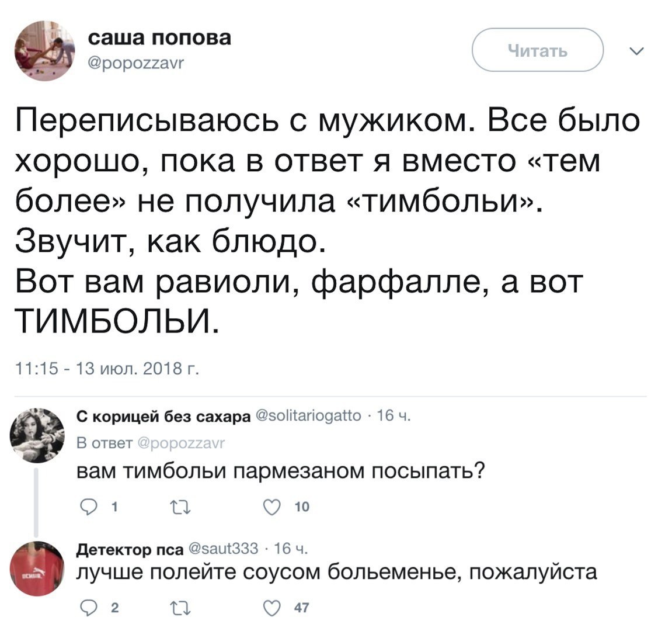Image resolution: width=672 pixels, height=631 pixels.
Task: Open tweet timestamp 11:15 - 13 июл. 2018
Action: (x=107, y=369)
